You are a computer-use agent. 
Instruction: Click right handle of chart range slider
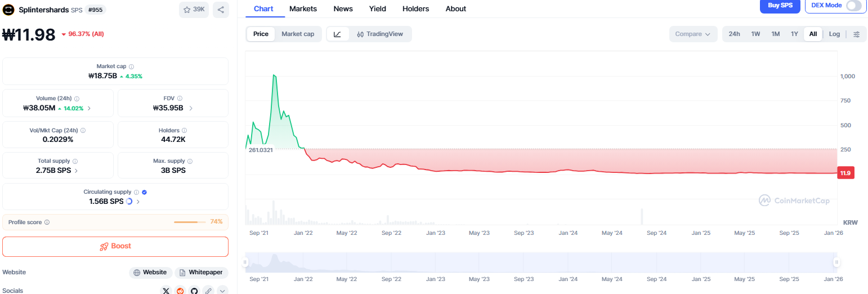pos(836,262)
